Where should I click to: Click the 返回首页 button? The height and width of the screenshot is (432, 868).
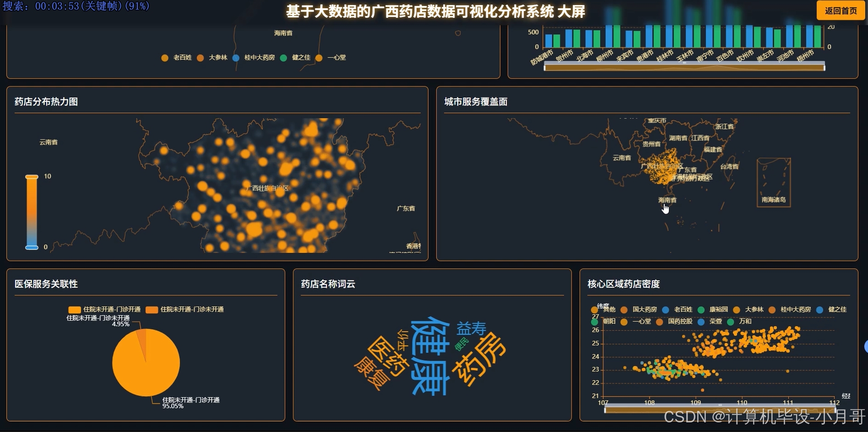841,11
